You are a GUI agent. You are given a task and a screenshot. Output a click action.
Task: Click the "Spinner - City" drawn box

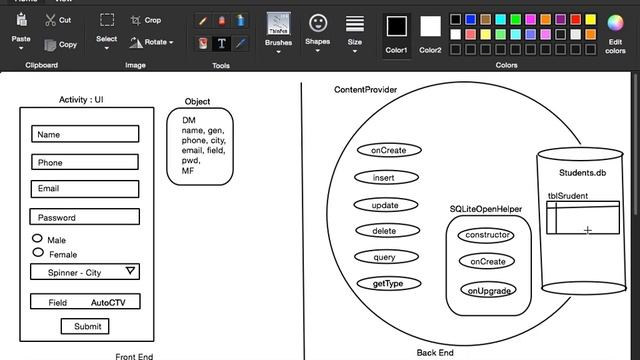point(85,272)
